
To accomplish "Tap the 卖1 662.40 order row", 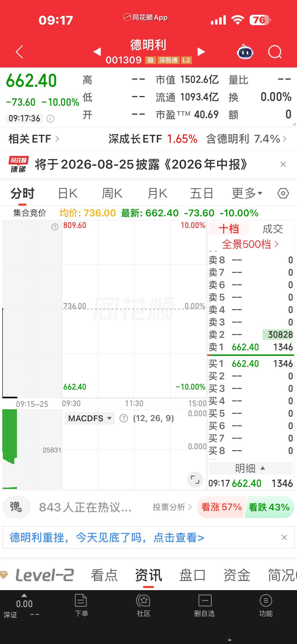I will point(250,347).
